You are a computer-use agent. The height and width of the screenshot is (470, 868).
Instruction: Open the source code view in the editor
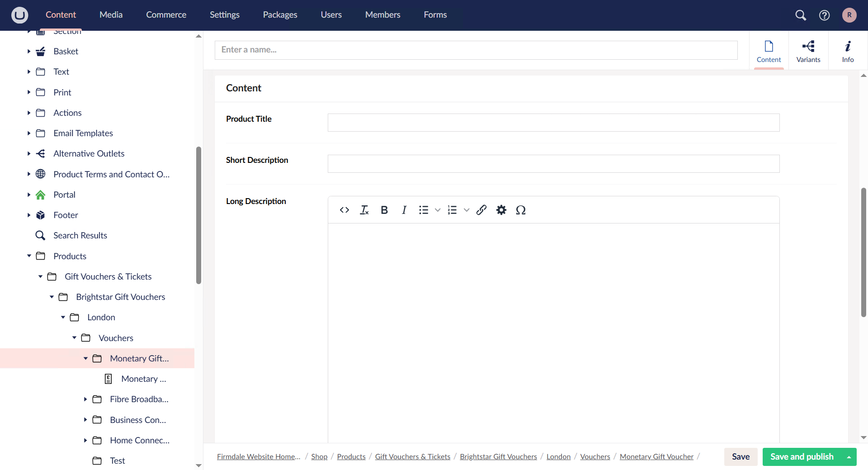tap(344, 210)
